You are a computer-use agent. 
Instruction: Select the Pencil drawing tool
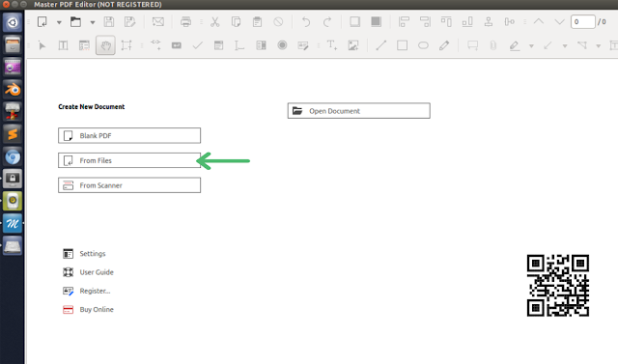point(444,45)
